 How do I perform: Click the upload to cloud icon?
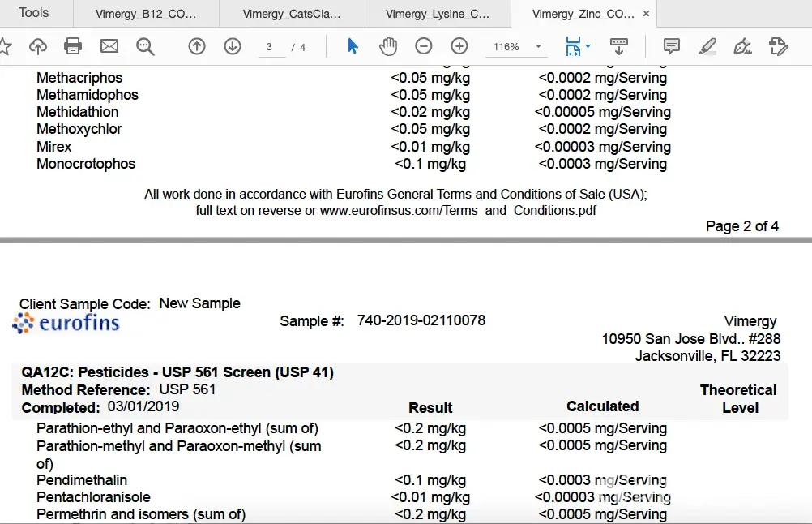point(38,46)
